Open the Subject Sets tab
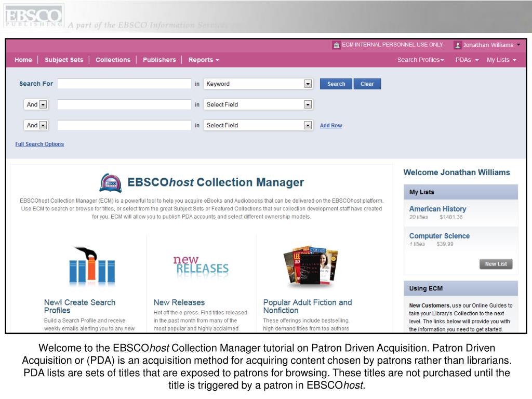The height and width of the screenshot is (399, 532). tap(64, 60)
